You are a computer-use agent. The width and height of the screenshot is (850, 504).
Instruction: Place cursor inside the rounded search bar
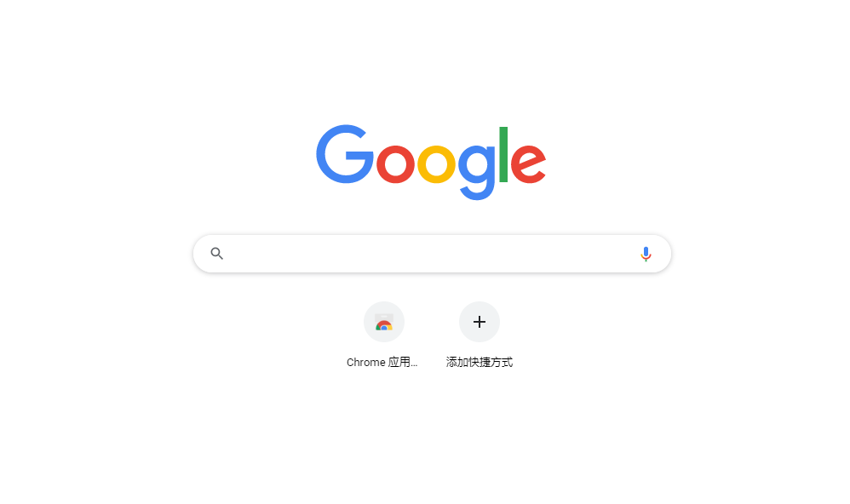tap(432, 254)
